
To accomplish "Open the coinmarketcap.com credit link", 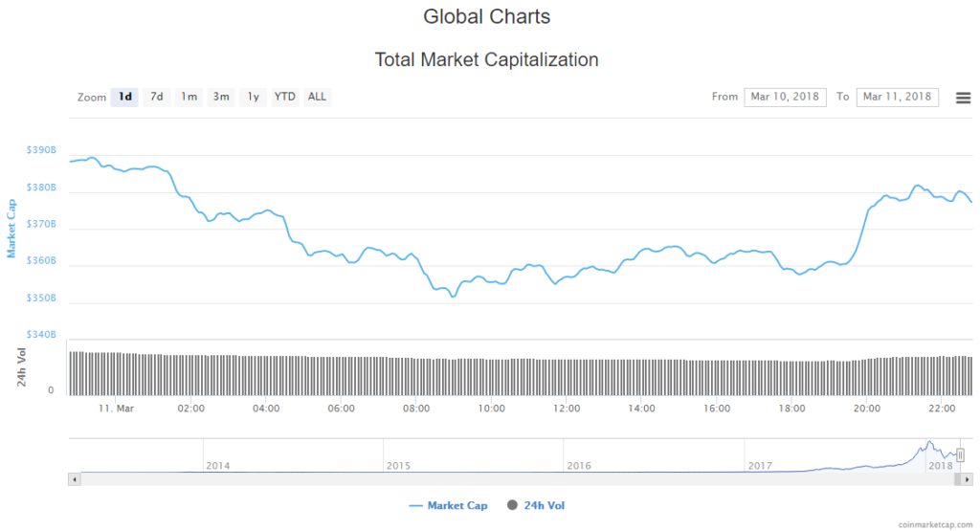I will 937,524.
